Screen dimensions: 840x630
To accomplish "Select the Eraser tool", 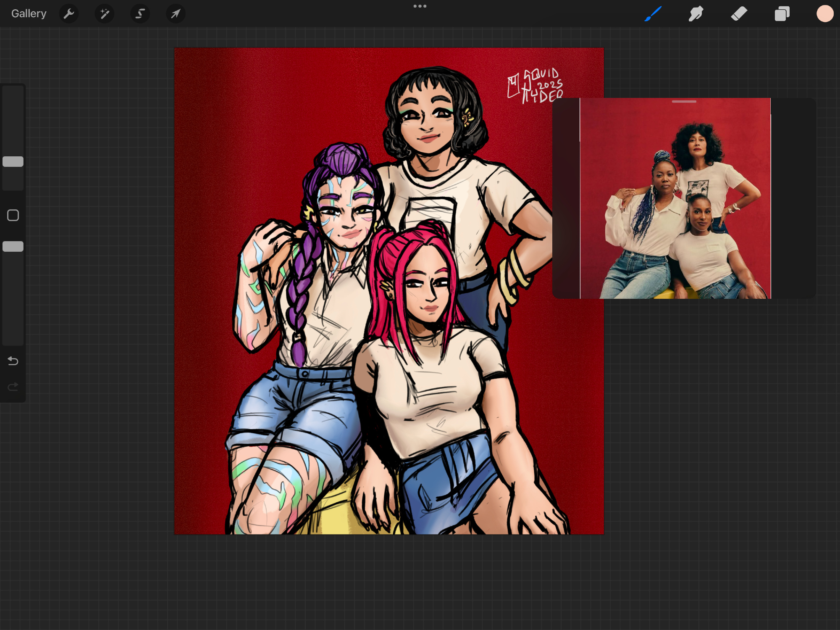I will (739, 14).
